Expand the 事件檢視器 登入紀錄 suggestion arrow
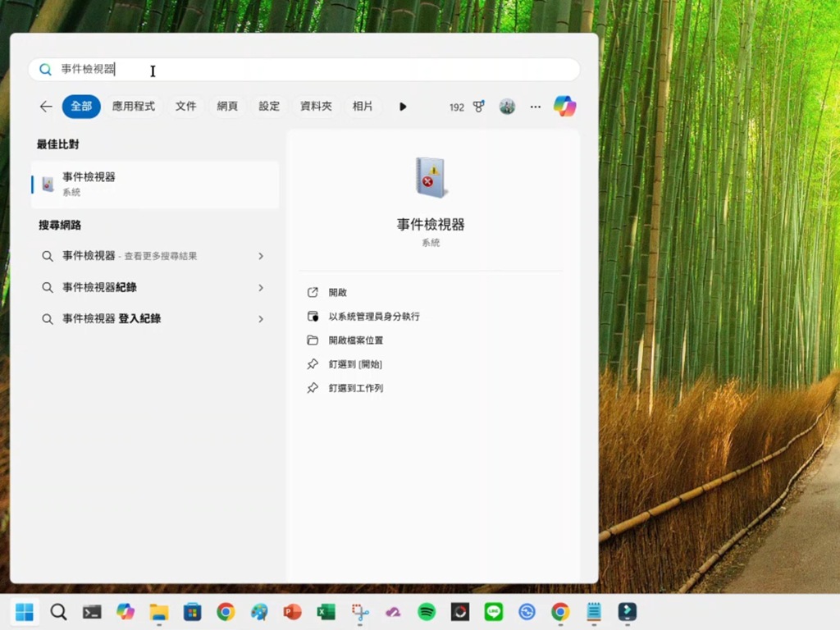Image resolution: width=840 pixels, height=630 pixels. (261, 319)
